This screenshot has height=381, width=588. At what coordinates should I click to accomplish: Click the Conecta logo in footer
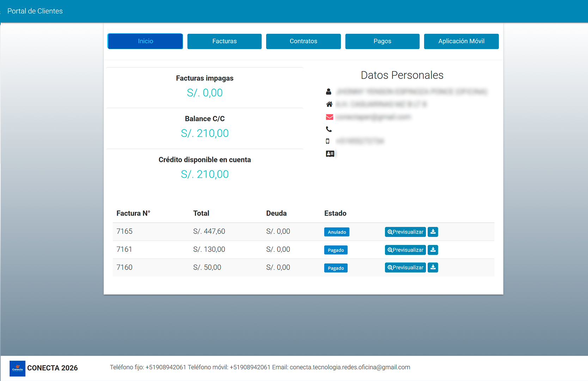17,368
